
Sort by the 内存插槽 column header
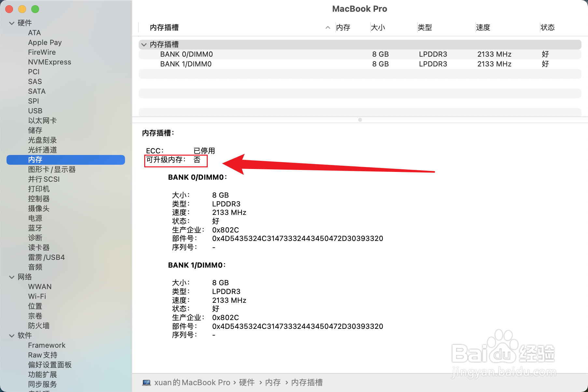click(x=164, y=28)
